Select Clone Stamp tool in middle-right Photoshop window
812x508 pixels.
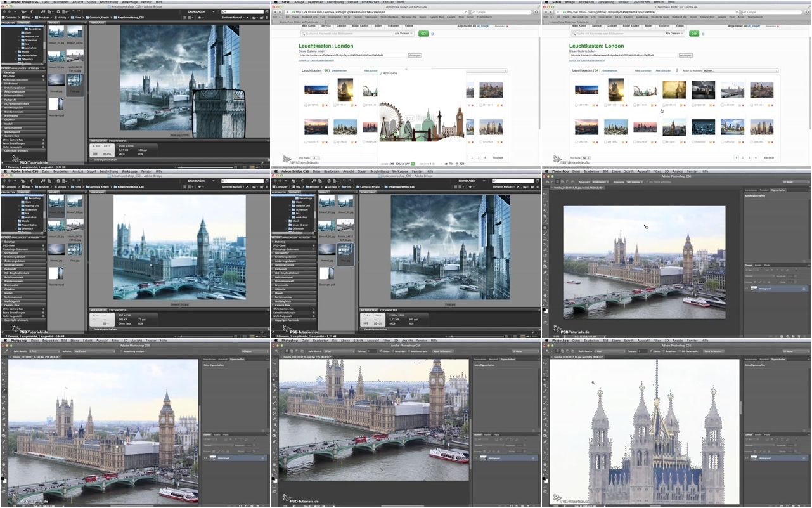pos(545,239)
